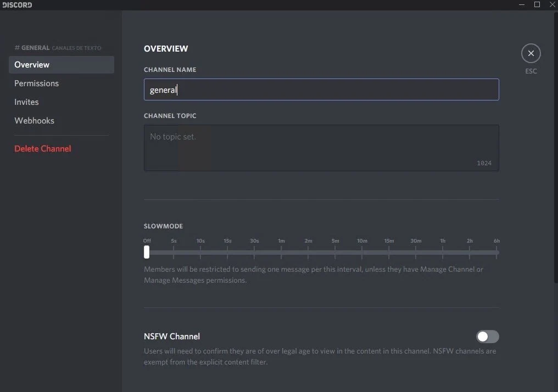Set slowmode to the 10m mark
Image resolution: width=558 pixels, height=392 pixels.
point(362,253)
